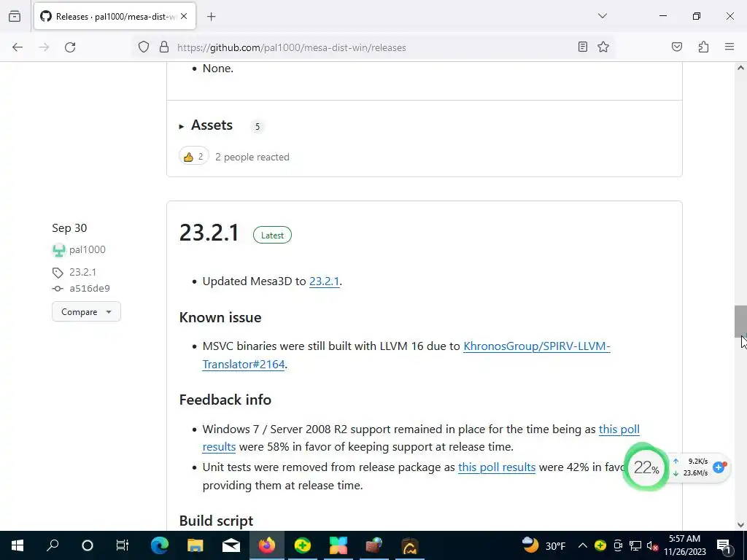Open File Explorer from taskbar

pyautogui.click(x=196, y=545)
